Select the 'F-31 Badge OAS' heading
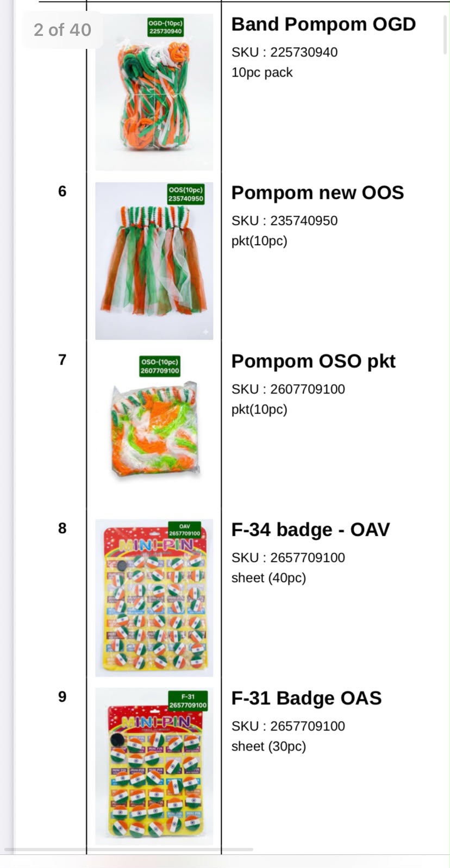This screenshot has height=868, width=450. point(307,698)
